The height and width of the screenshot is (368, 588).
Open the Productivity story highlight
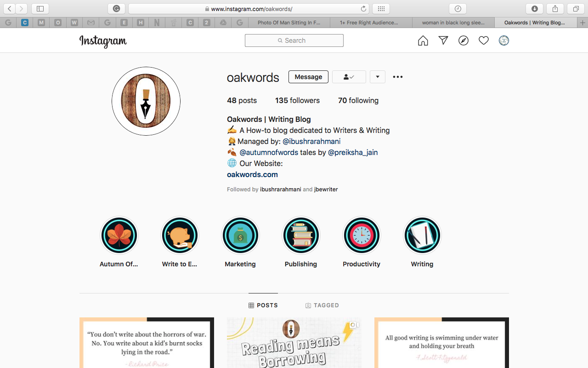(x=362, y=242)
